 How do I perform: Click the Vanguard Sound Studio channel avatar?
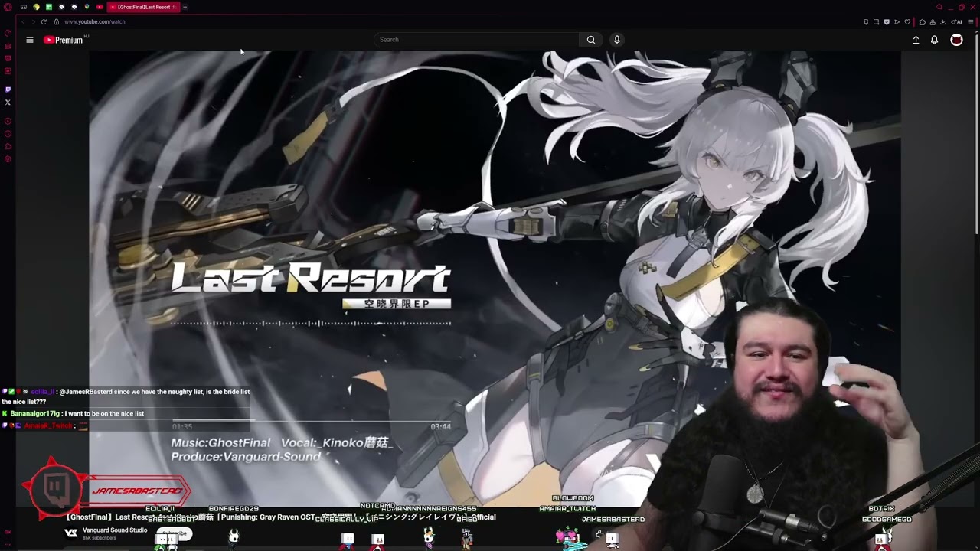click(71, 533)
